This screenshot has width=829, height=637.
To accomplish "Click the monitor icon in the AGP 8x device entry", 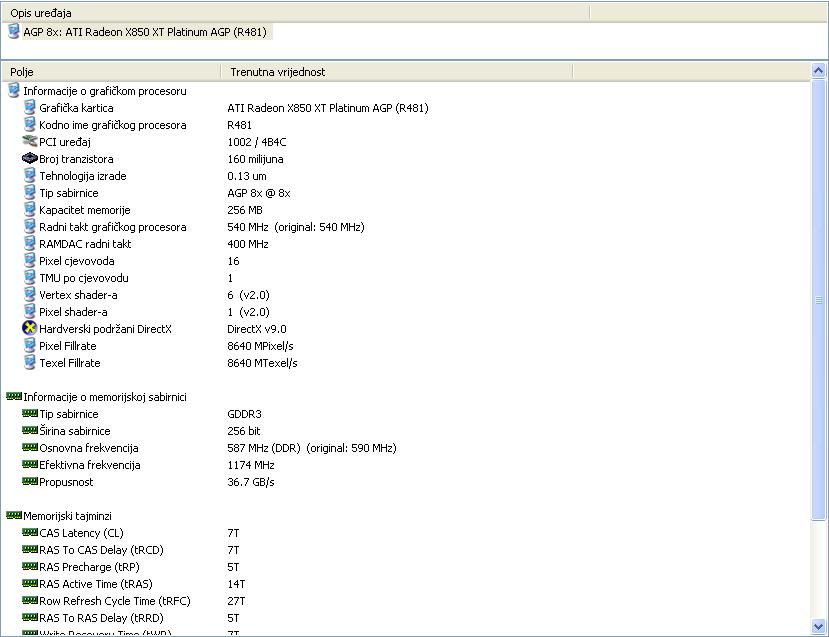I will coord(13,32).
